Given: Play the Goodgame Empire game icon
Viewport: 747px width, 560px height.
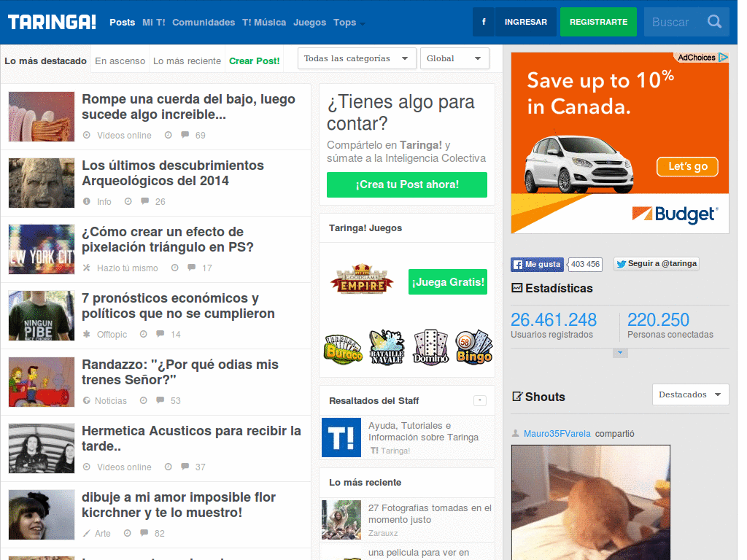Looking at the screenshot, I should point(362,279).
